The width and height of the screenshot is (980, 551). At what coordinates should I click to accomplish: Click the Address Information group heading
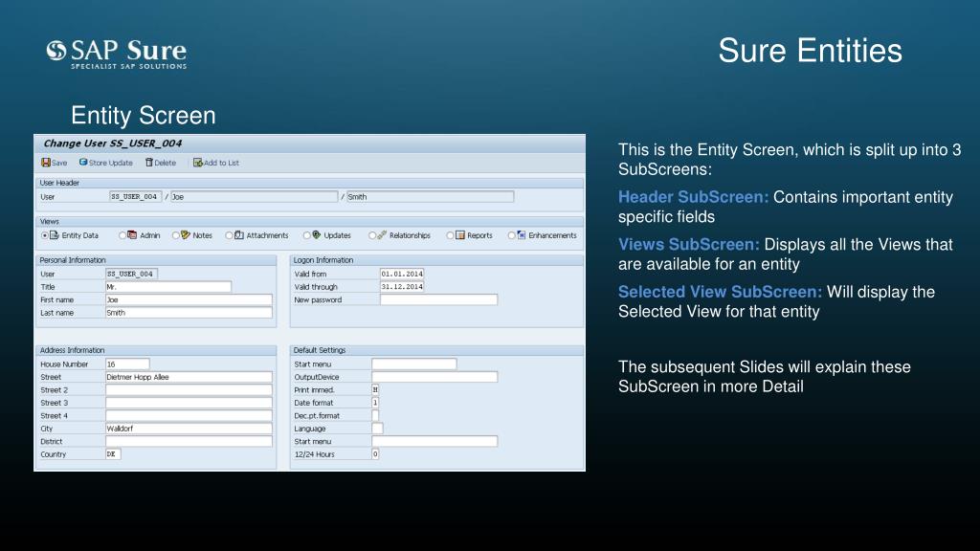(x=73, y=350)
